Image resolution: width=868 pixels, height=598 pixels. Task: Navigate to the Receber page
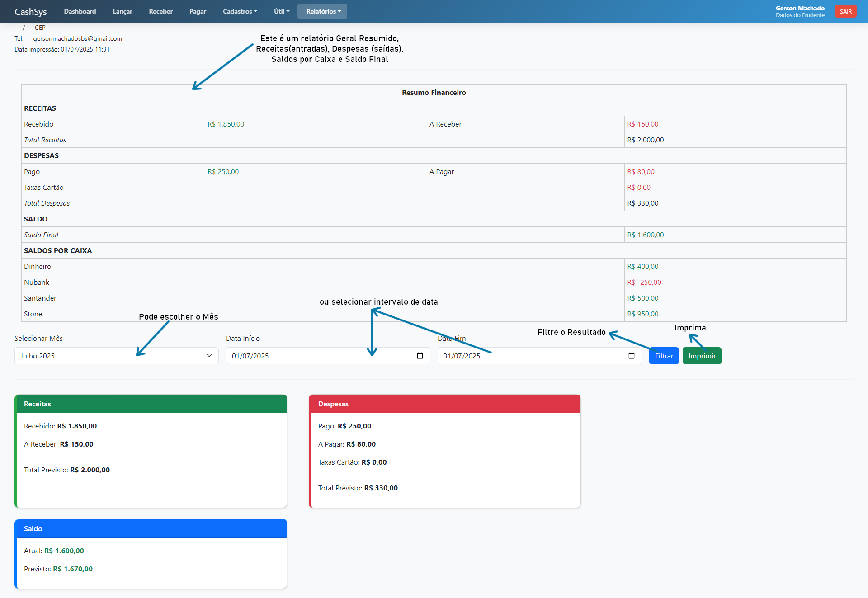coord(160,11)
